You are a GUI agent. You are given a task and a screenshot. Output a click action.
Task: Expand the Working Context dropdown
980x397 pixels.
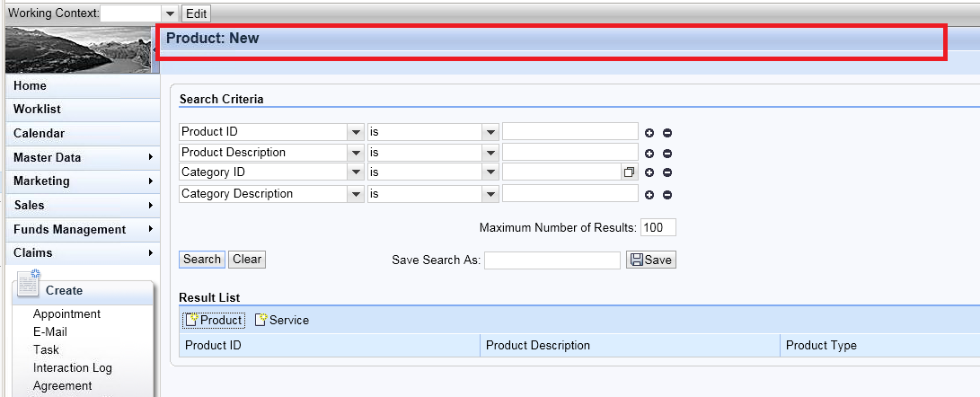170,13
